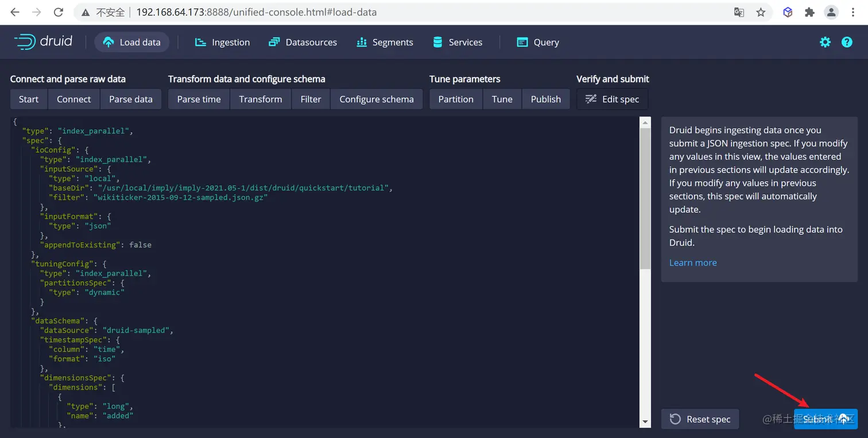Click the editor scroll-down arrow
Screen dimensions: 868x438
pos(645,422)
